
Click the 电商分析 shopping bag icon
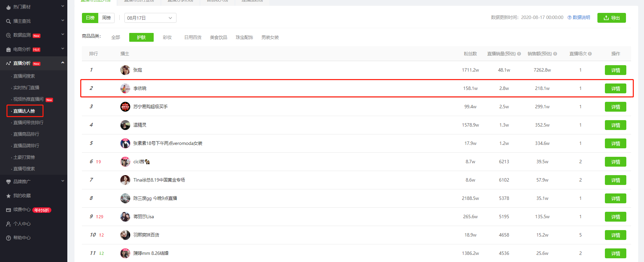[9, 50]
